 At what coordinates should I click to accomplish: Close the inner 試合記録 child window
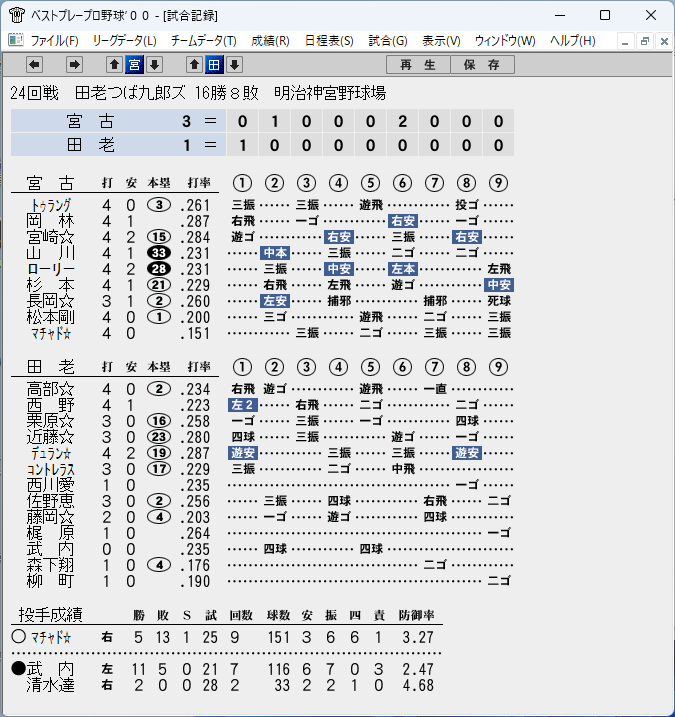[x=664, y=42]
